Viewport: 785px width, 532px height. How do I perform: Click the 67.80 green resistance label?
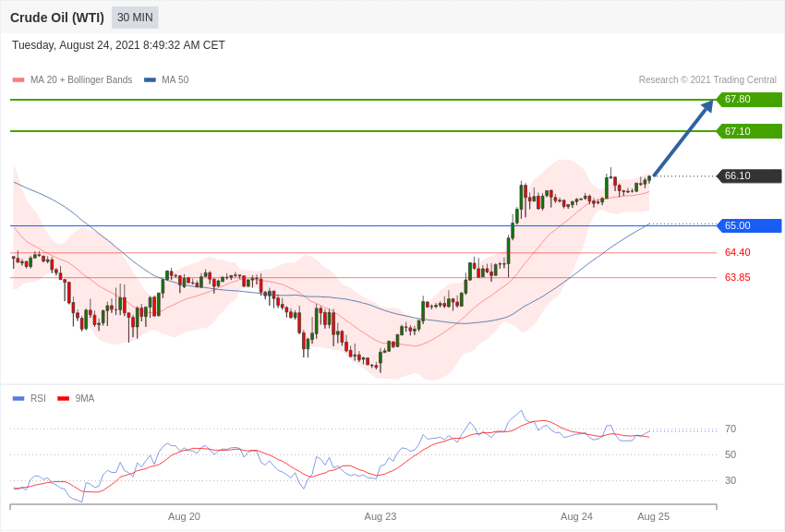coord(750,99)
